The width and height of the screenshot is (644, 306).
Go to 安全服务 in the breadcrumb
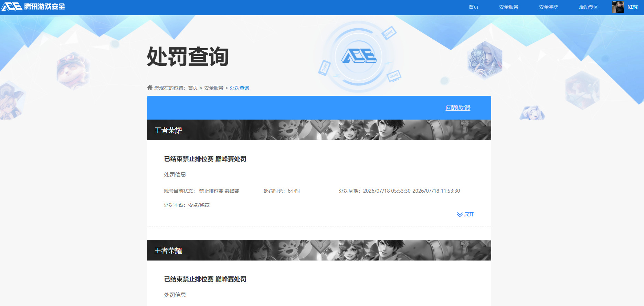click(214, 88)
